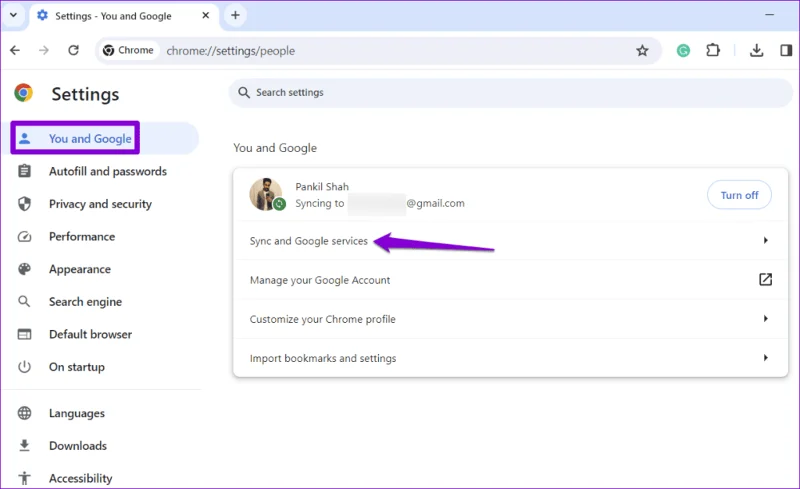Open Search engine settings section
This screenshot has height=489, width=800.
pyautogui.click(x=85, y=302)
